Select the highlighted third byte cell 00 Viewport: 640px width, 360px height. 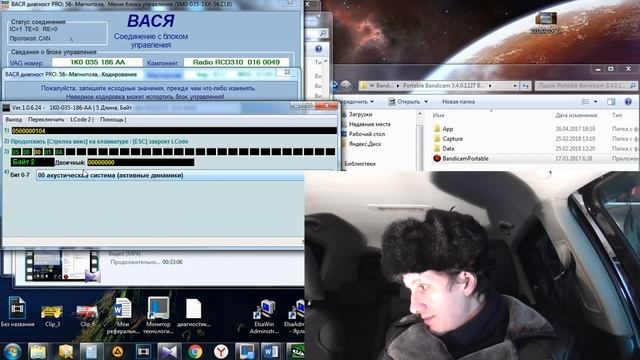[x=38, y=152]
